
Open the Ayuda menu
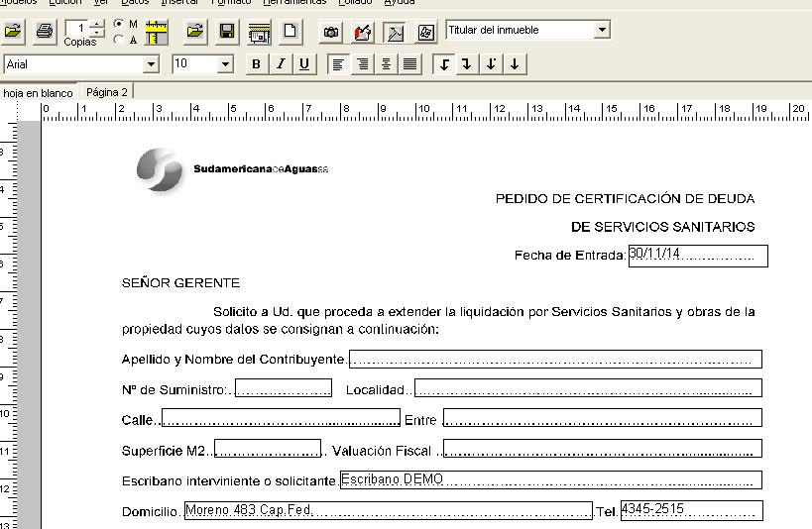point(400,2)
